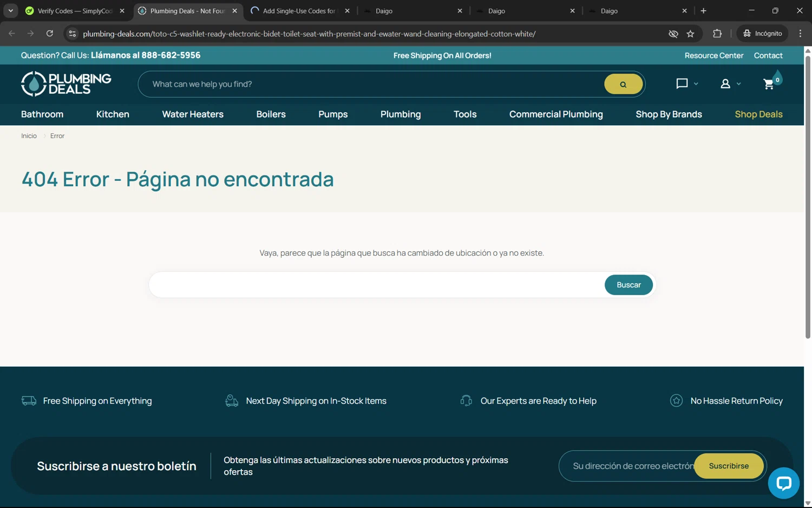Image resolution: width=812 pixels, height=508 pixels.
Task: Open the live chat bubble widget
Action: [783, 483]
